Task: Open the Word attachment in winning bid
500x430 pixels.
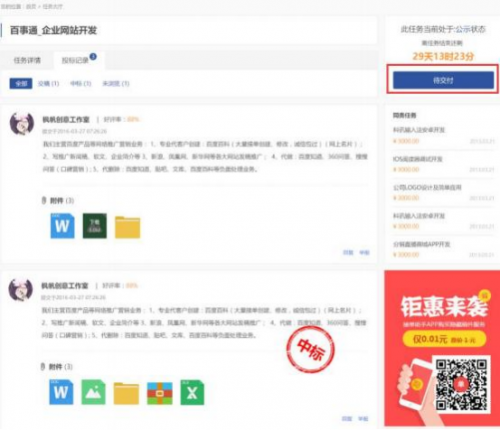Action: coord(61,392)
